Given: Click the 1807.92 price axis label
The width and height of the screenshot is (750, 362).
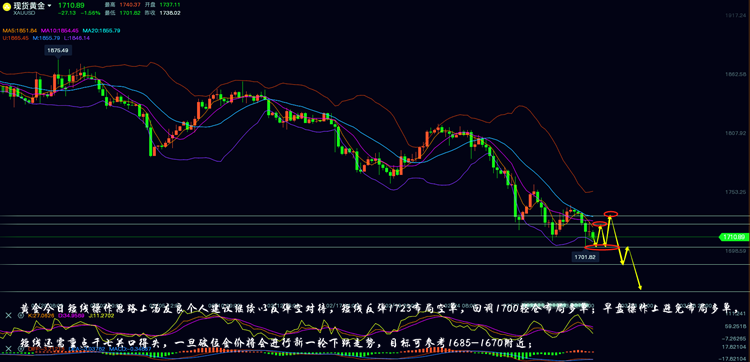Looking at the screenshot, I should click(736, 133).
